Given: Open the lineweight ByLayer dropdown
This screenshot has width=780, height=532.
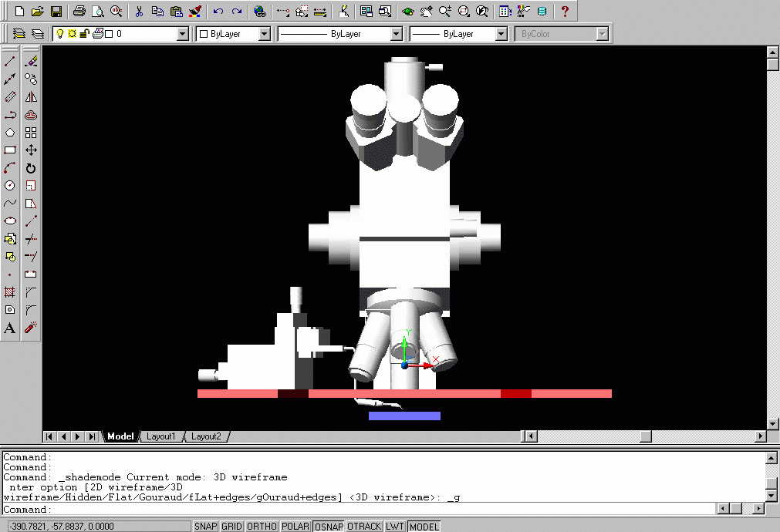Looking at the screenshot, I should click(500, 34).
